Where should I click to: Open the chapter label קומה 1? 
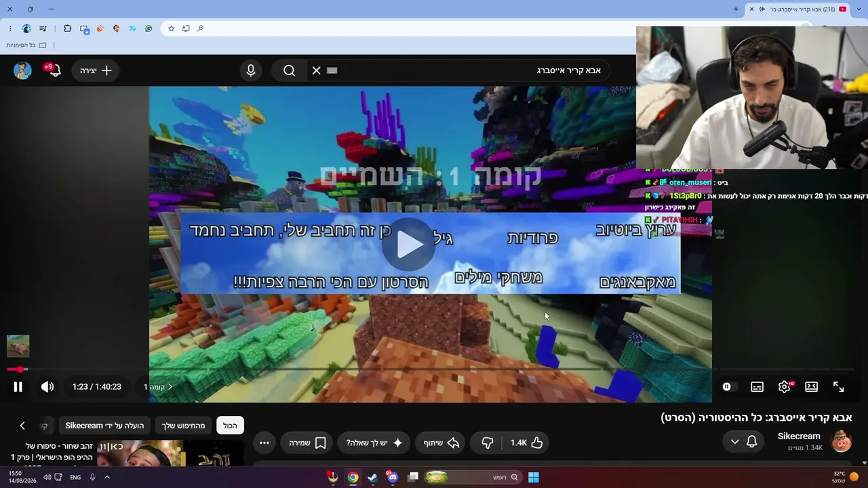[x=158, y=387]
